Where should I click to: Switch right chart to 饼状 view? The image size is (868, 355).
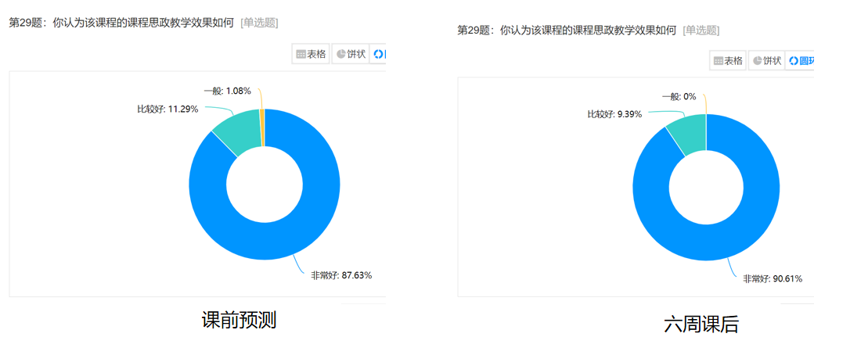point(766,61)
